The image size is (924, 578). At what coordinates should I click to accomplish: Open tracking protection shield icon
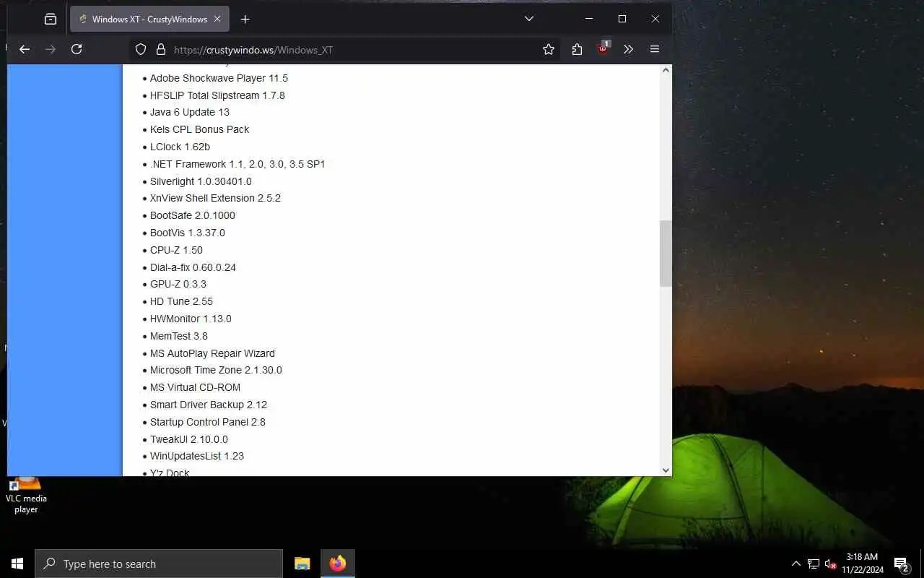[x=141, y=49]
